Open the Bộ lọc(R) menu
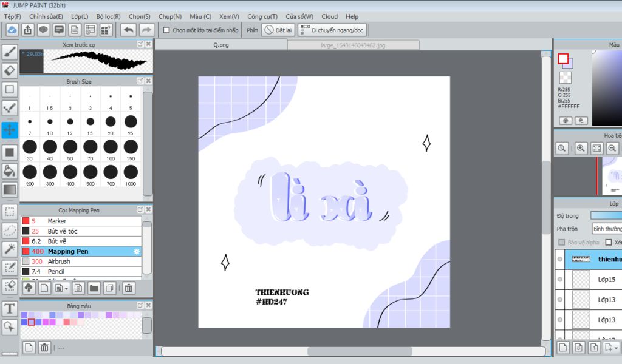 coord(108,16)
